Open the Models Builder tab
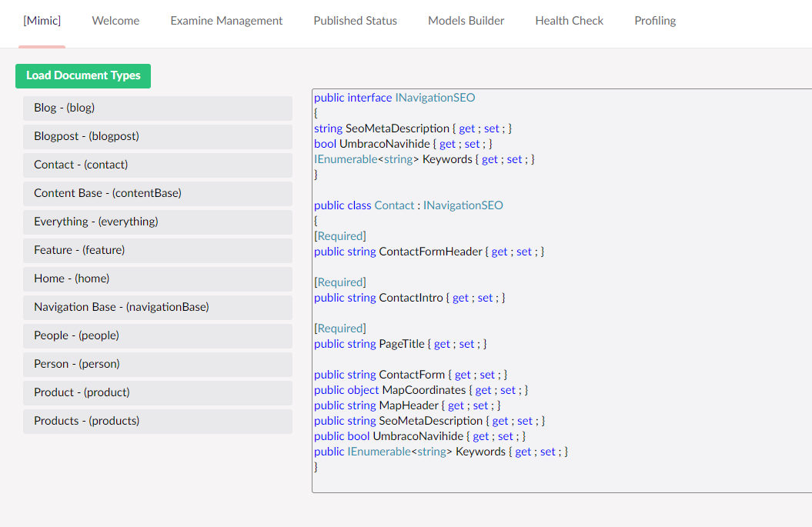Viewport: 812px width, 527px height. (x=466, y=21)
